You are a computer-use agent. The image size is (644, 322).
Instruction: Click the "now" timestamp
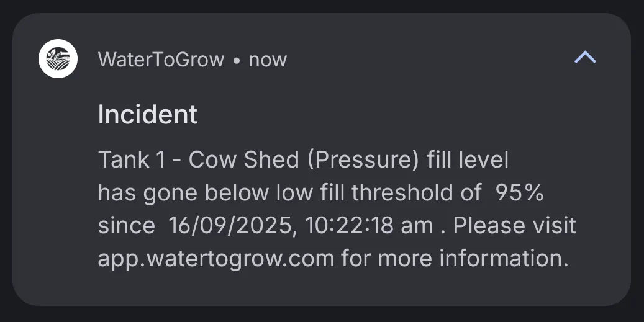click(268, 60)
